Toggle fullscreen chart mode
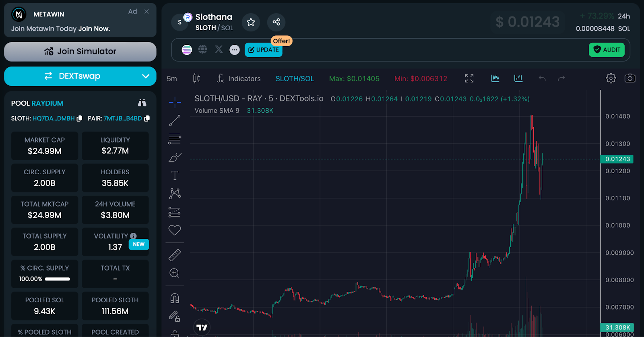The image size is (644, 337). click(x=469, y=79)
